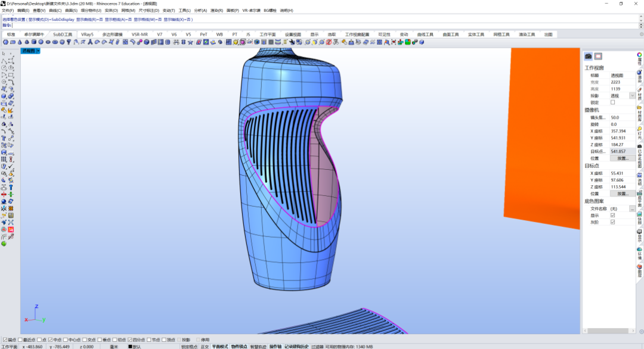Select the SubD sphere tool icon
Screen dimensions: 644x349
pyautogui.click(x=41, y=42)
